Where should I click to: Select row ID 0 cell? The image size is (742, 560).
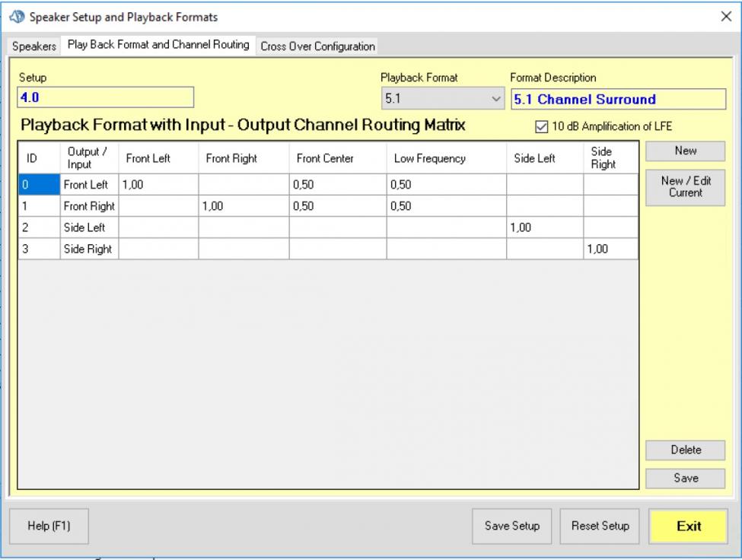click(x=39, y=184)
